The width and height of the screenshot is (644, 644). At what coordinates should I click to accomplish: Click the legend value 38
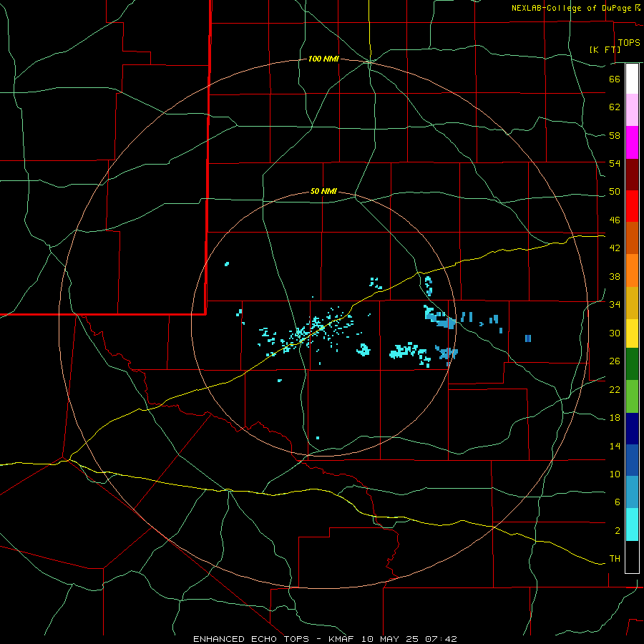[615, 276]
